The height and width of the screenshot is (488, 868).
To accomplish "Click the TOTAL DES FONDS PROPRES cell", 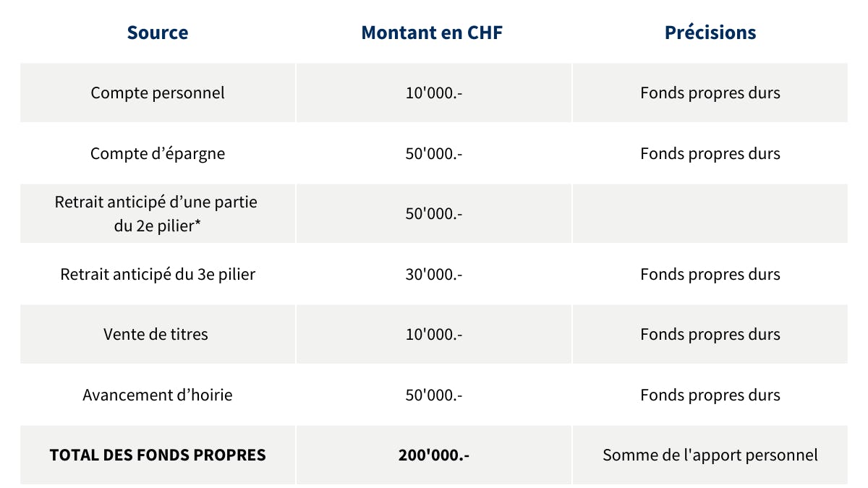I will (158, 455).
